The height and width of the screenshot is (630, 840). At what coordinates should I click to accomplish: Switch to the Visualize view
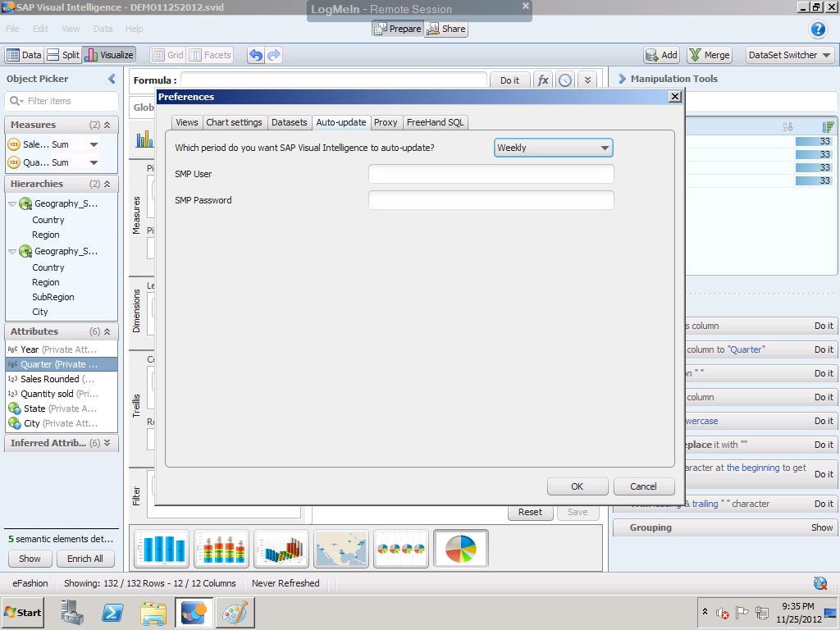coord(109,55)
